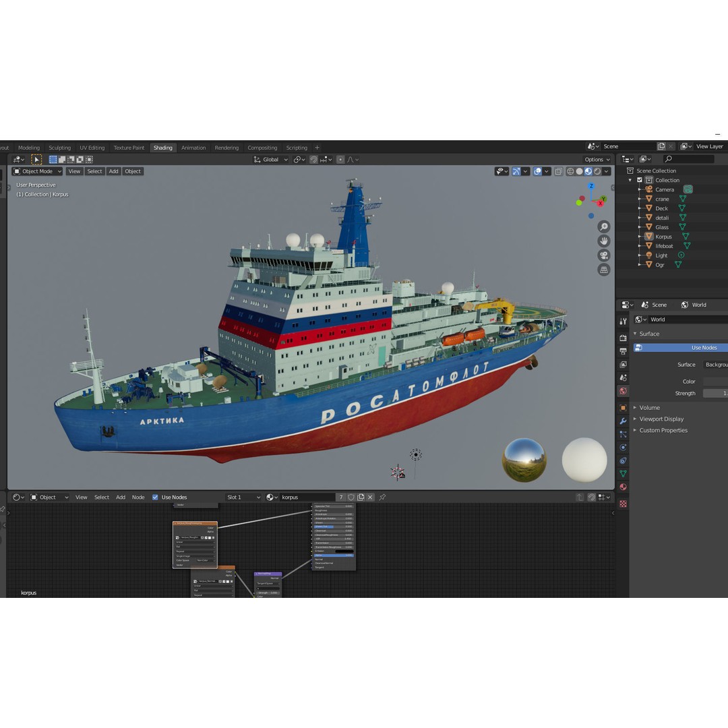The image size is (728, 728).
Task: Switch to the Texture Paint workspace tab
Action: coord(129,148)
